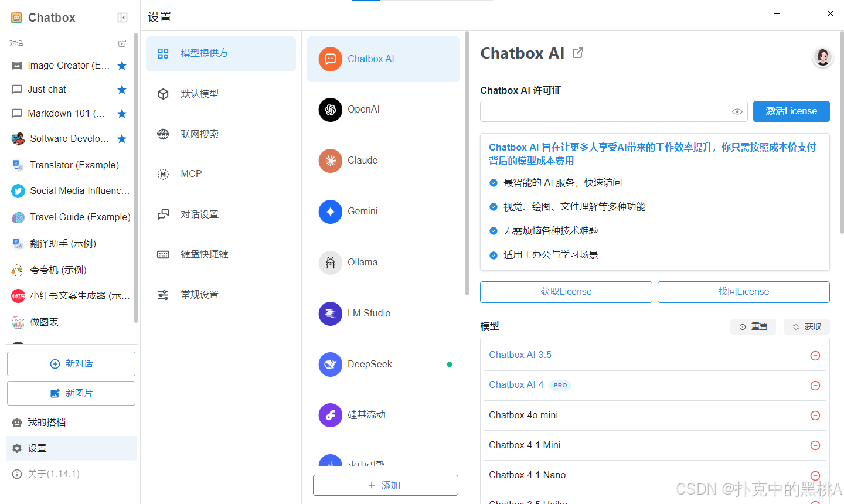This screenshot has width=844, height=504.
Task: Click the Chatbox app logo
Action: [16, 18]
